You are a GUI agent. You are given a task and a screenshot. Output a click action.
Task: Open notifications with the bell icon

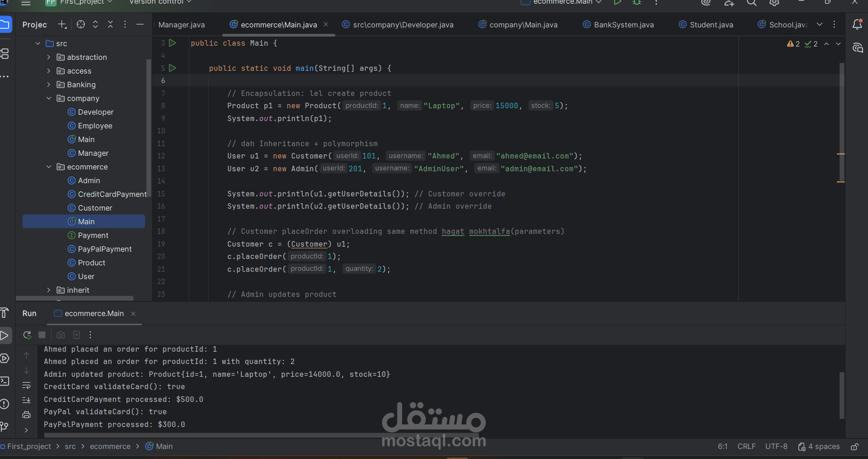click(858, 25)
